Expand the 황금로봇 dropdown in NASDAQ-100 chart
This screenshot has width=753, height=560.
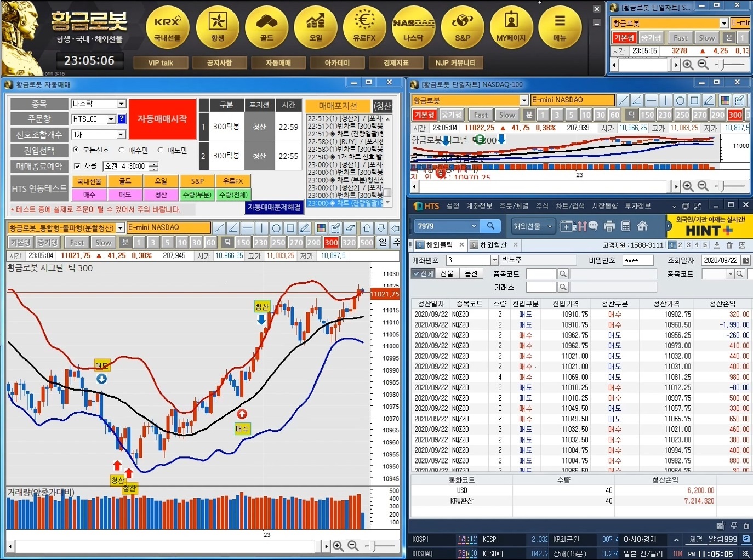[x=524, y=100]
